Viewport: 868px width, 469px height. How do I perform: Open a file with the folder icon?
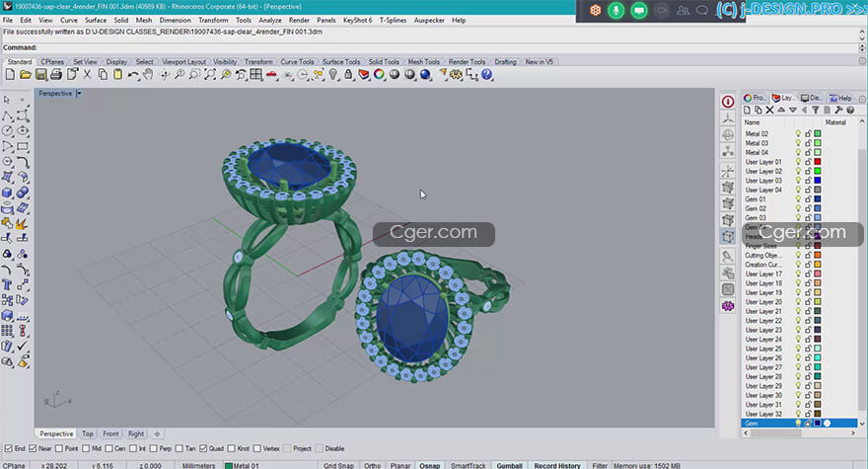coord(26,74)
